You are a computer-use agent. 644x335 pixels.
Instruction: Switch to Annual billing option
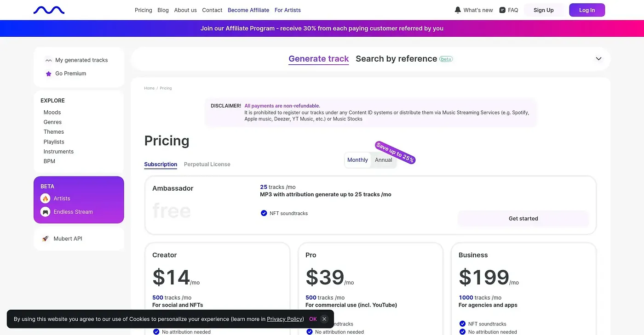coord(383,160)
